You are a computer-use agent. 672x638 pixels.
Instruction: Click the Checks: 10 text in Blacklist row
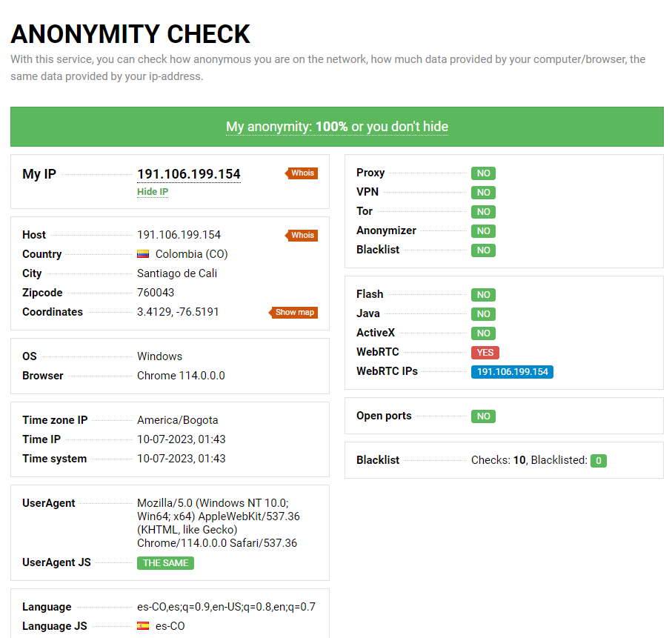coord(499,460)
